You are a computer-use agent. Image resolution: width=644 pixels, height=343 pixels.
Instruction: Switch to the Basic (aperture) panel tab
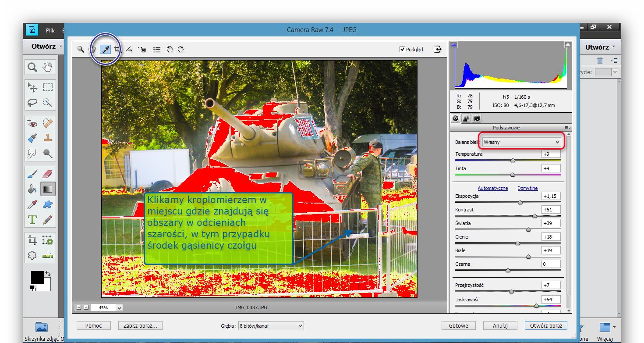456,118
